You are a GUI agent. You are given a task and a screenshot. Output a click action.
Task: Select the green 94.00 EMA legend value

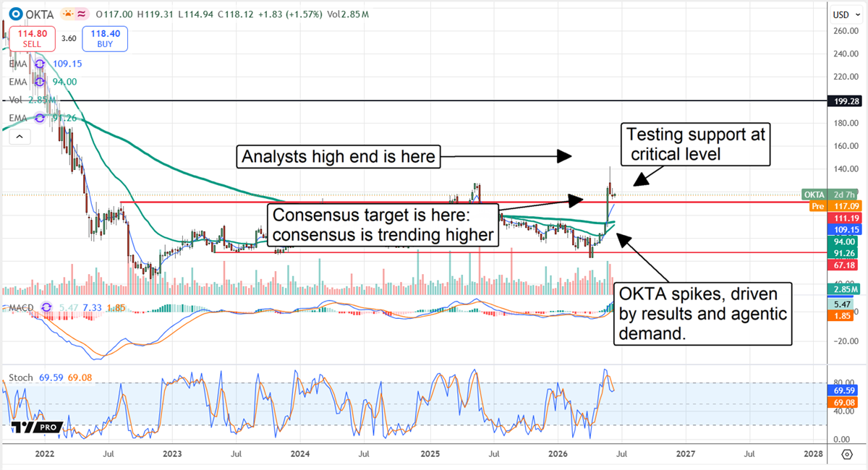point(63,82)
